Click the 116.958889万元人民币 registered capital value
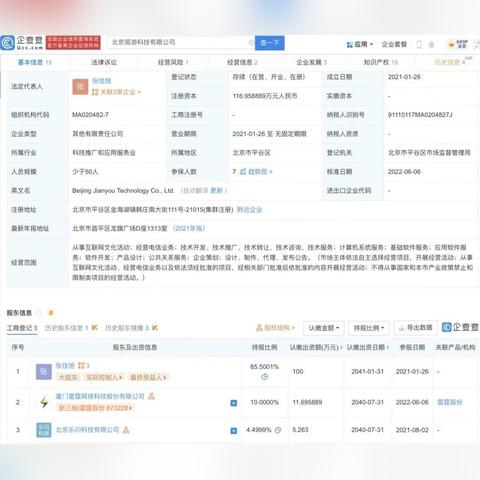Image resolution: width=480 pixels, height=480 pixels. (265, 96)
